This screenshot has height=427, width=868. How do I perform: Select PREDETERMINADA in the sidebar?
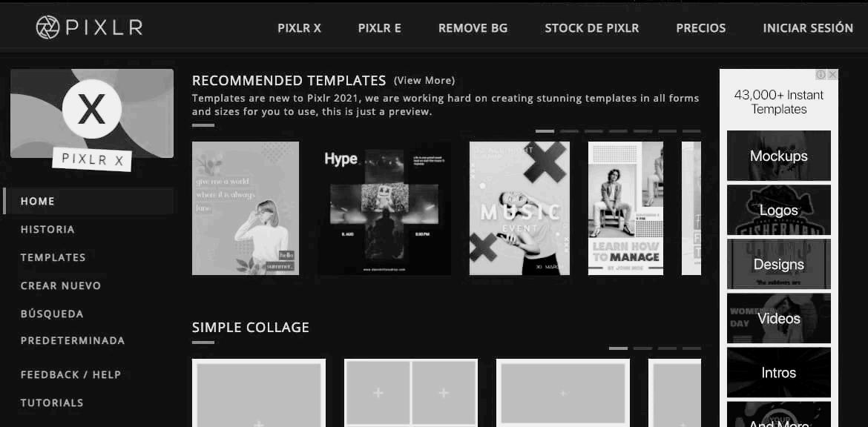pos(73,340)
